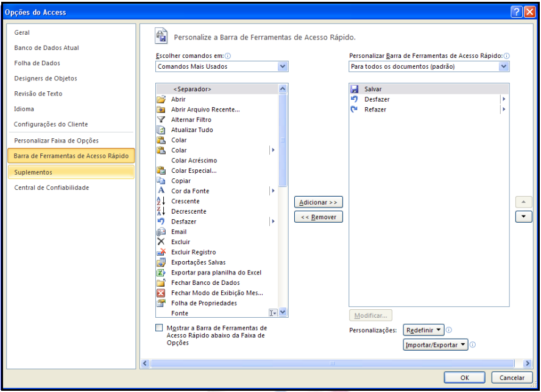Select the Copiar icon in commands list

point(161,181)
